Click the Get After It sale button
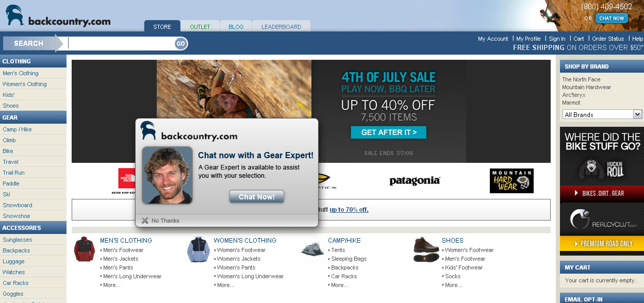This screenshot has height=303, width=644. pyautogui.click(x=388, y=132)
